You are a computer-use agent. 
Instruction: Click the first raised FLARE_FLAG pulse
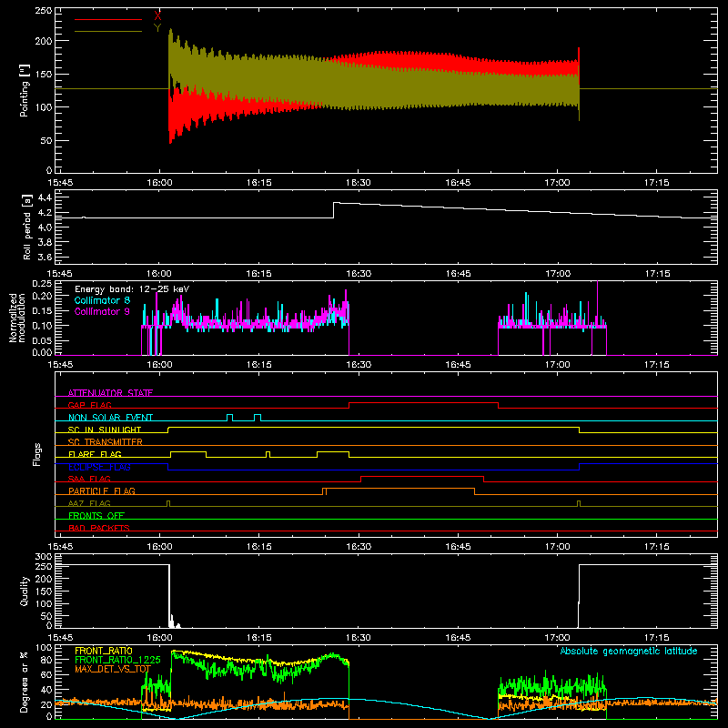coord(188,451)
